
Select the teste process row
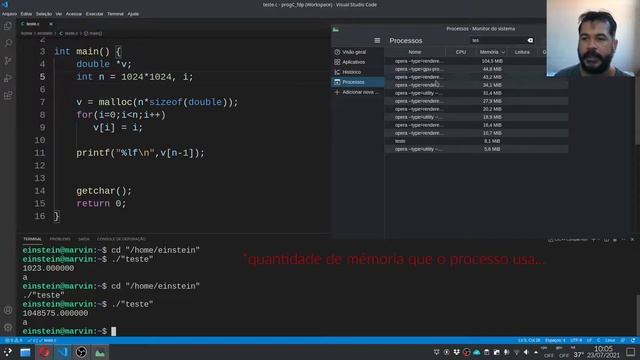[x=476, y=141]
